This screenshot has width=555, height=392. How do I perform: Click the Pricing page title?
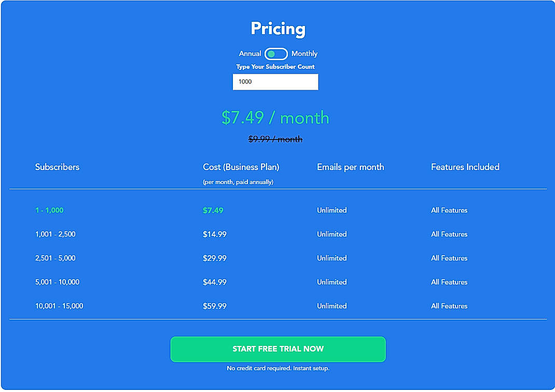277,29
